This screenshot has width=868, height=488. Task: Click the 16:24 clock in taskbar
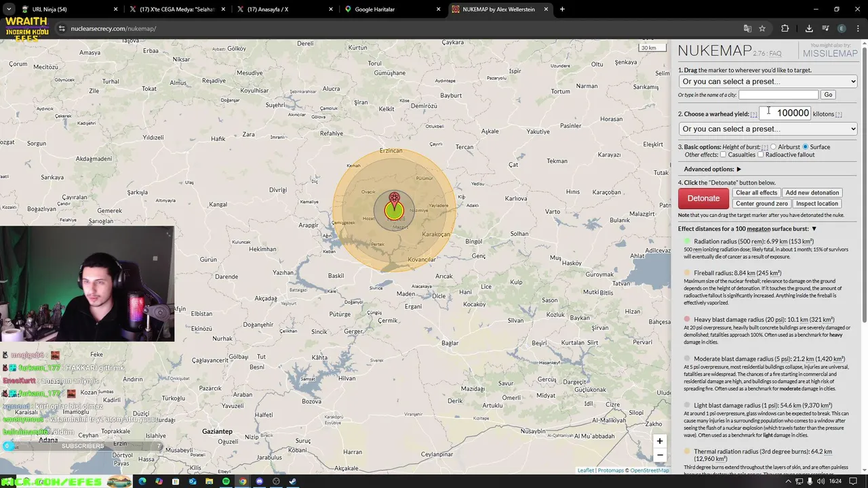tap(835, 481)
